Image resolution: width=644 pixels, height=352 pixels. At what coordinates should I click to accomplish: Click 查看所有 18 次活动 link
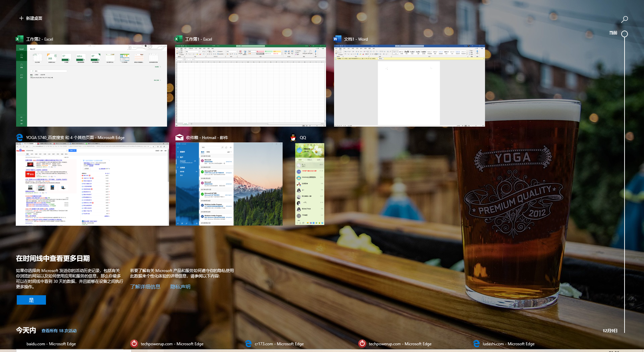(x=59, y=331)
